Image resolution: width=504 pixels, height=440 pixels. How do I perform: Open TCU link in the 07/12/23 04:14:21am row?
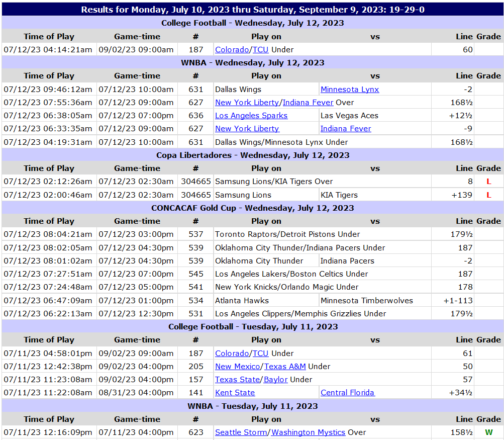click(260, 50)
